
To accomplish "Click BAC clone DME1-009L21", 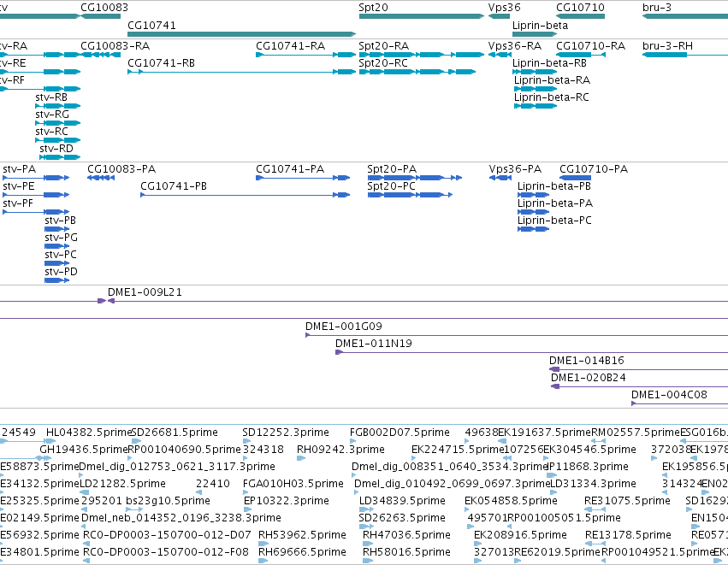I will [x=417, y=301].
